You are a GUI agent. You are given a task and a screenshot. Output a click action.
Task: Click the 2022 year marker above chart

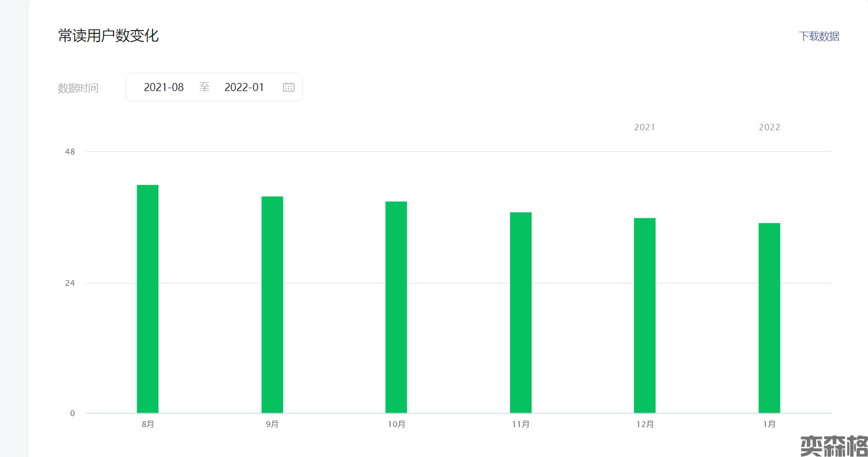(x=769, y=127)
